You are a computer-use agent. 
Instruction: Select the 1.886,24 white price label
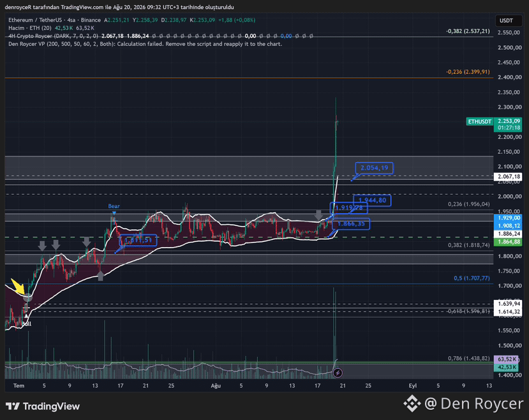(x=508, y=234)
